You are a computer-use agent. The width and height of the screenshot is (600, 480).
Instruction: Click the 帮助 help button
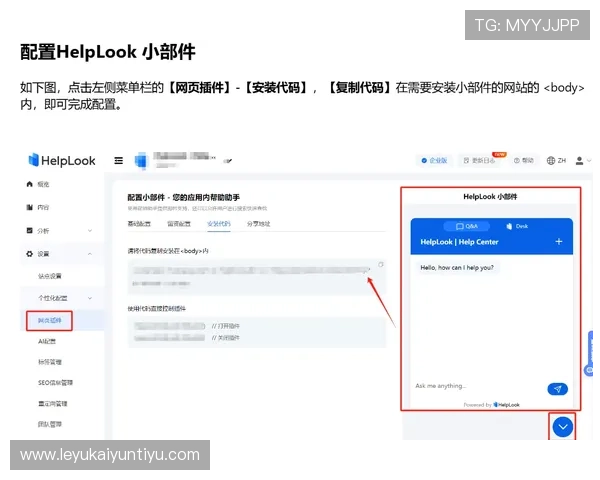(x=523, y=160)
